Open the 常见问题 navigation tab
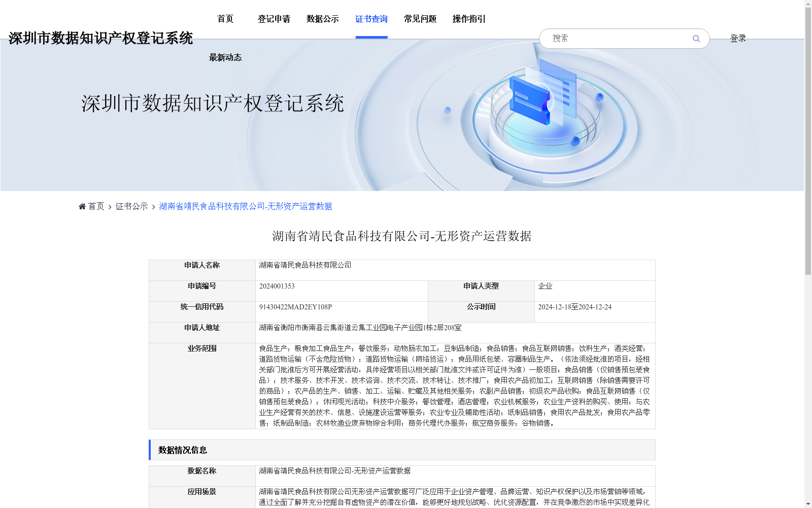 (420, 19)
